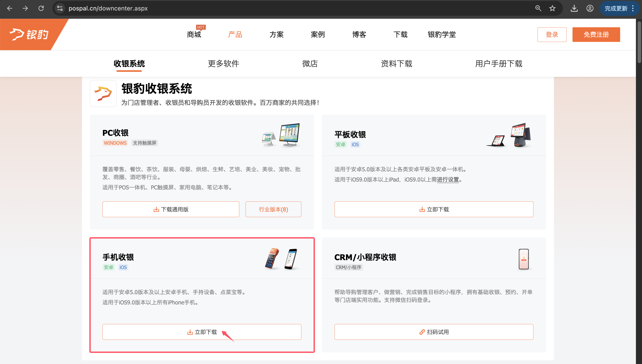The height and width of the screenshot is (364, 642).
Task: Follow the 进行设置 link
Action: click(448, 180)
